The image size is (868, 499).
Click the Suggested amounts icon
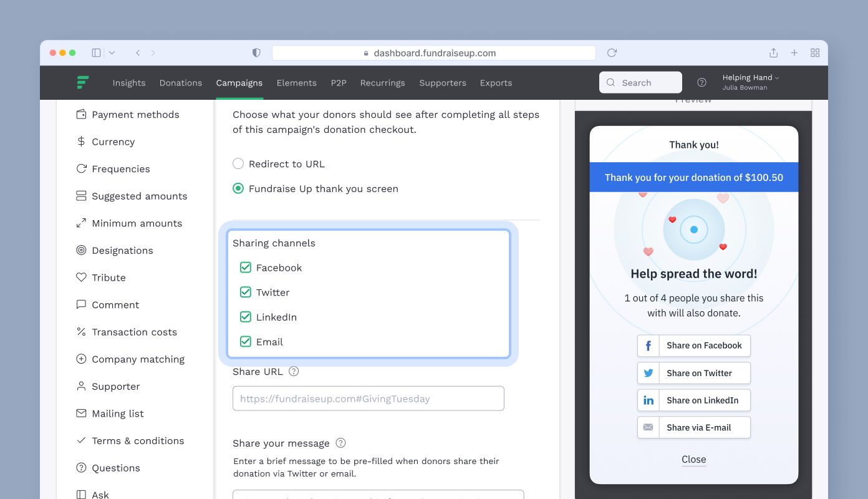[81, 196]
